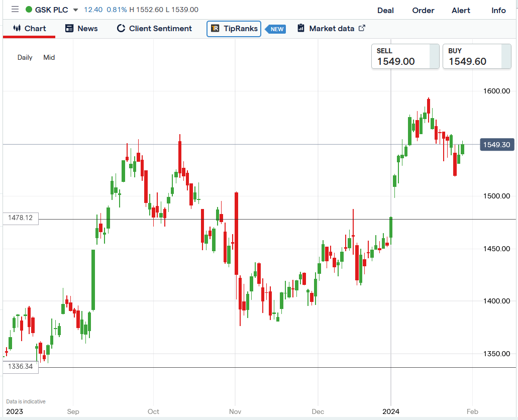
Task: Click the Oct date axis label
Action: coord(153,411)
